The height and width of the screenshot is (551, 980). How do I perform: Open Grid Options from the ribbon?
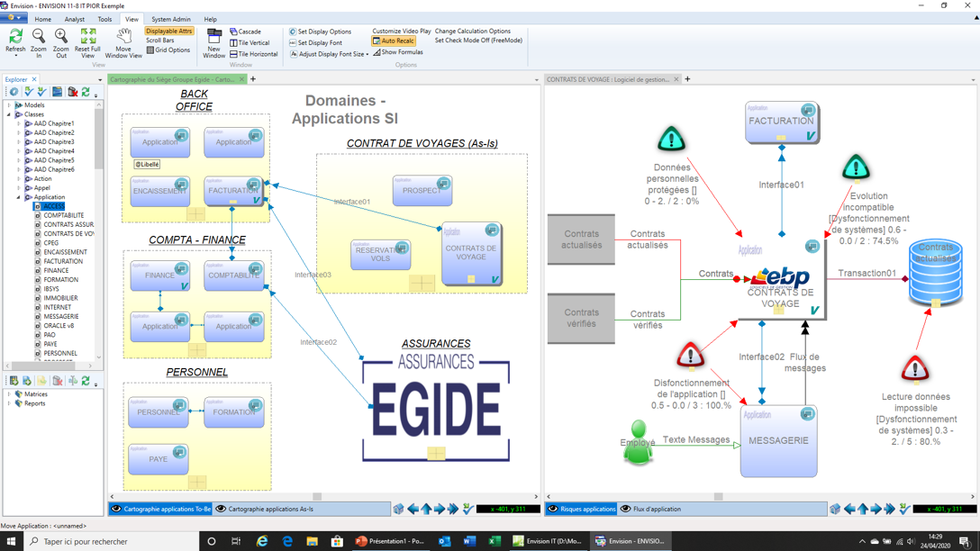[x=169, y=50]
